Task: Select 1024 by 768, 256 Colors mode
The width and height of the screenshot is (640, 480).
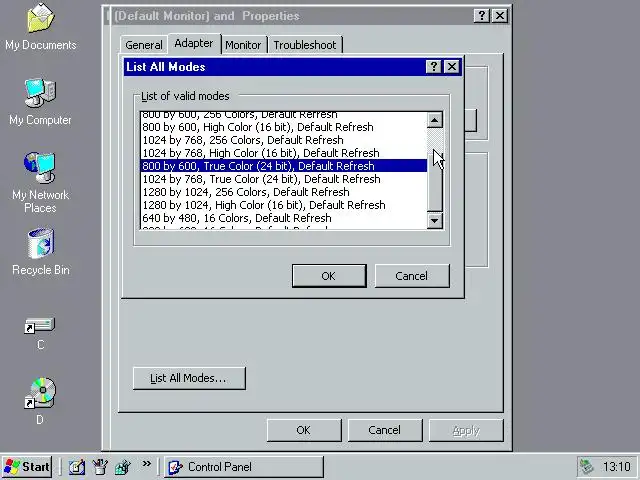Action: click(283, 140)
